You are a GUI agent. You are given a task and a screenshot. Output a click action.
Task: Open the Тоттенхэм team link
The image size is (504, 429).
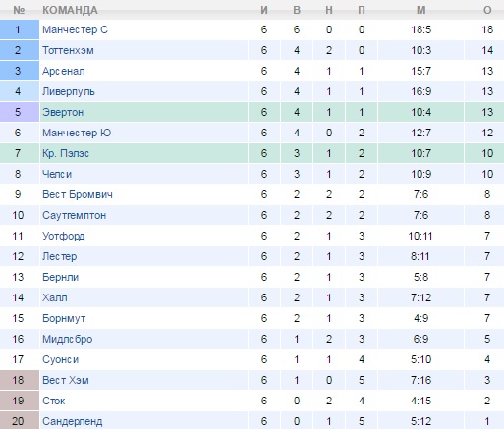pyautogui.click(x=68, y=50)
